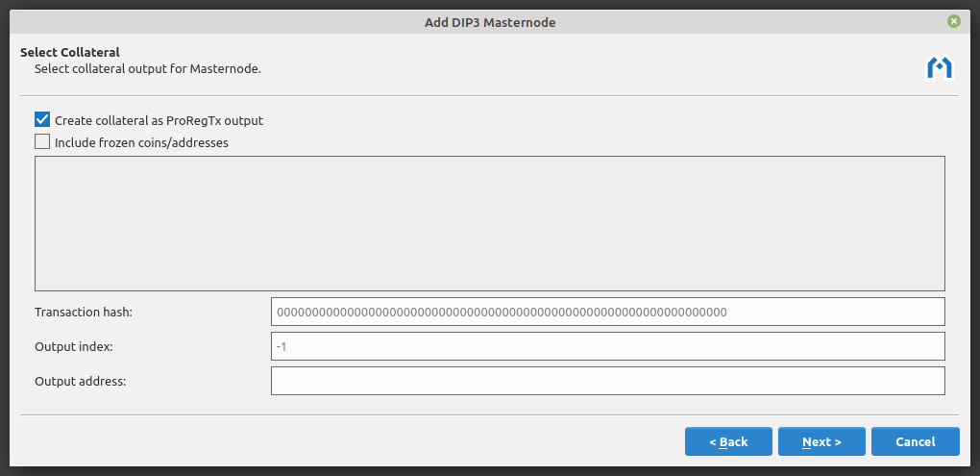Uncheck the Create collateral as ProRegTx box

tap(42, 120)
